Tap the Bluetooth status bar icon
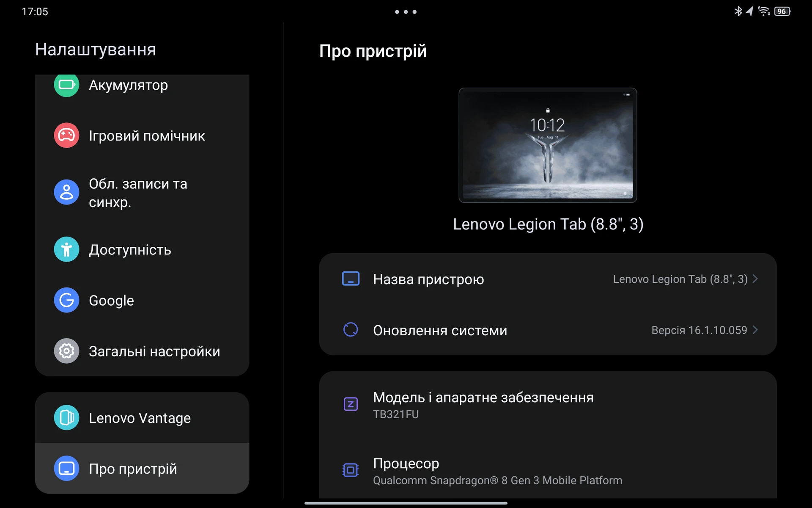Image resolution: width=812 pixels, height=508 pixels. coord(738,11)
